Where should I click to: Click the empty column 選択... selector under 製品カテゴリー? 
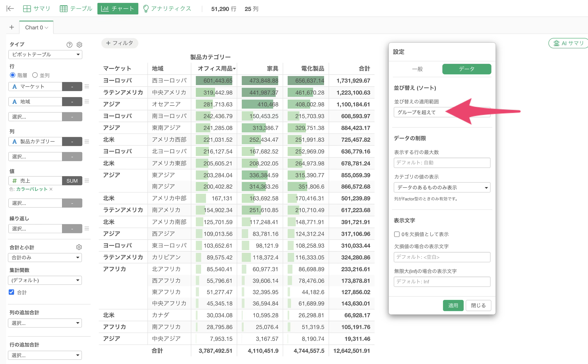click(35, 157)
